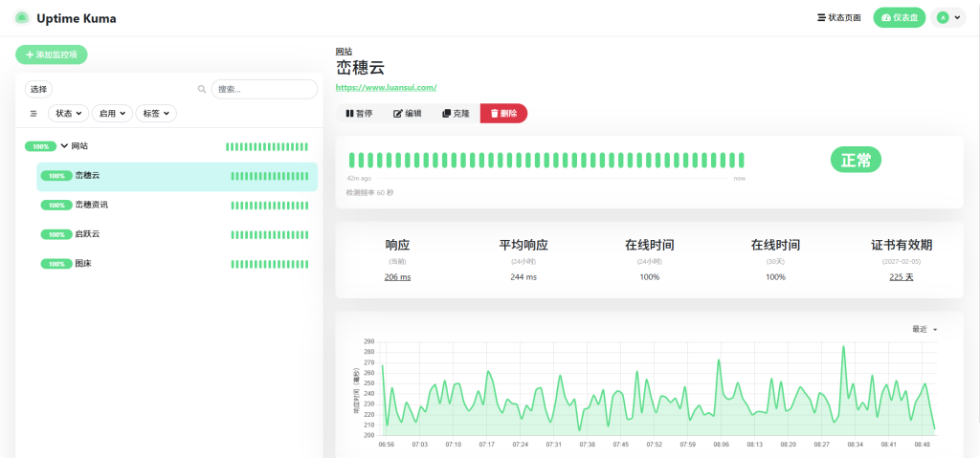Click the 100% badge of 网站 group
The height and width of the screenshot is (458, 980).
tap(40, 146)
